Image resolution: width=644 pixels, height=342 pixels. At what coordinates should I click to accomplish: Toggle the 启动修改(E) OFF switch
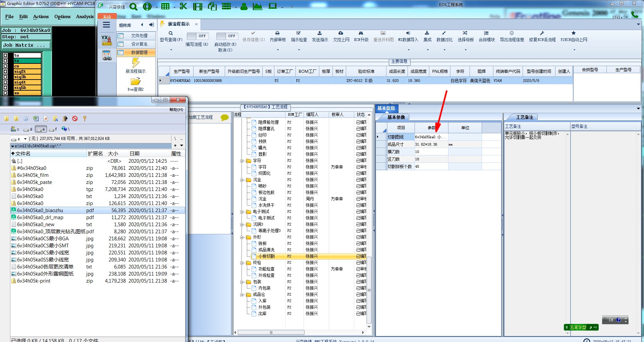pyautogui.click(x=227, y=36)
